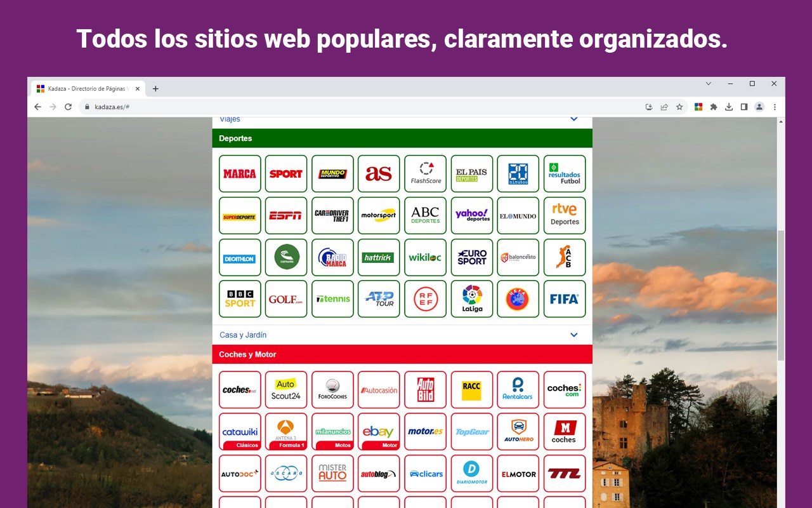Open the rtve Deportes tile
The height and width of the screenshot is (508, 812).
point(565,215)
